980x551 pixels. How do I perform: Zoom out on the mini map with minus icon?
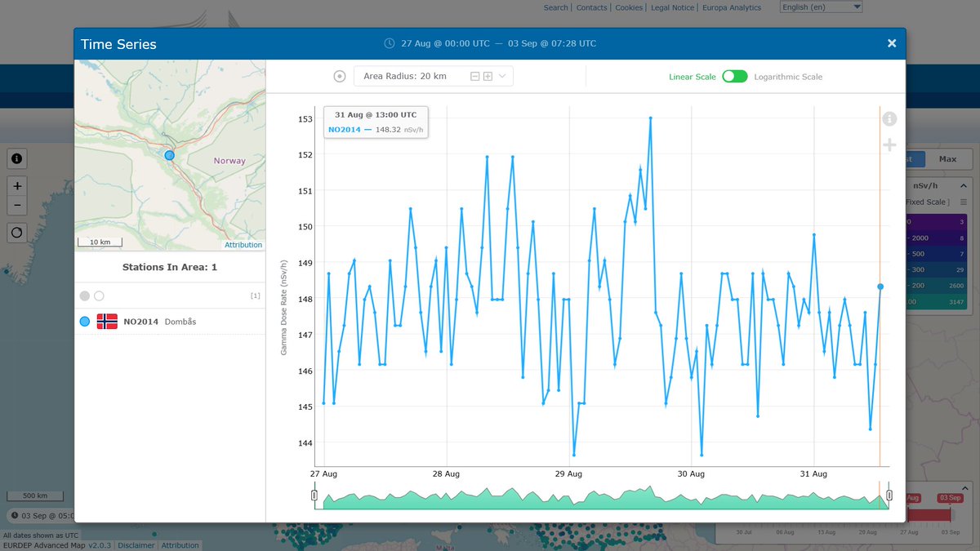pos(16,205)
